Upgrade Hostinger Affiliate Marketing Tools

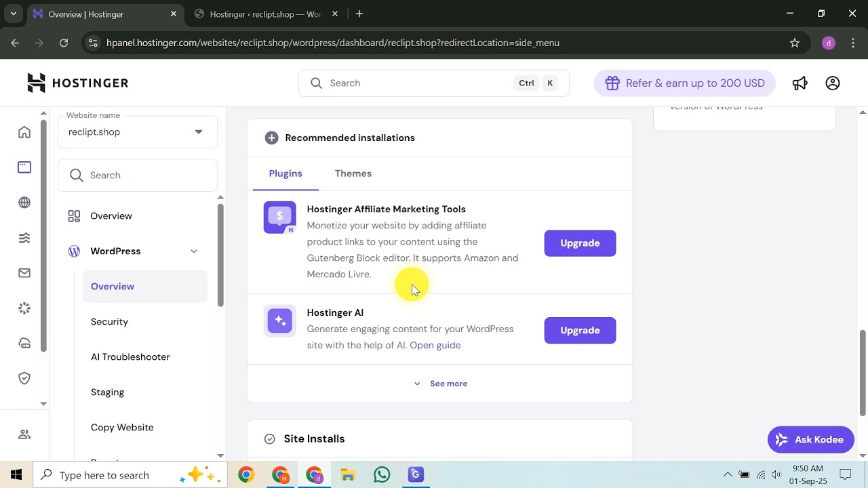pyautogui.click(x=580, y=243)
